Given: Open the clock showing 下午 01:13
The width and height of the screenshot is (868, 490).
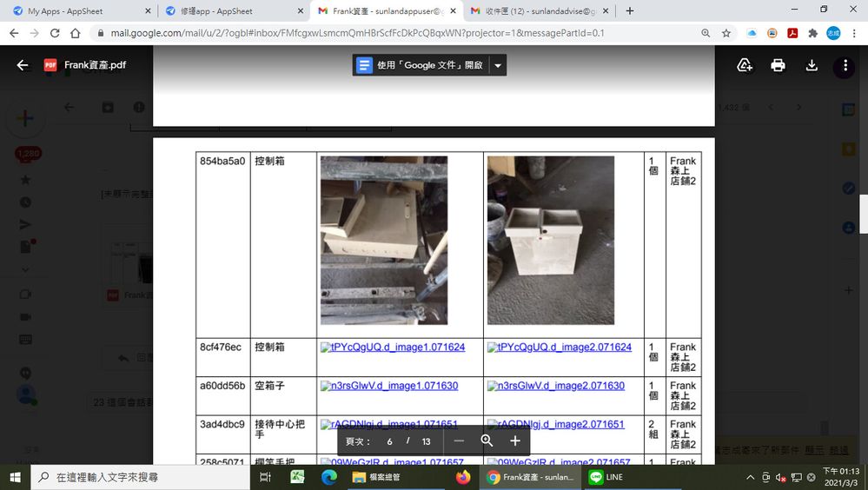Looking at the screenshot, I should pos(841,477).
